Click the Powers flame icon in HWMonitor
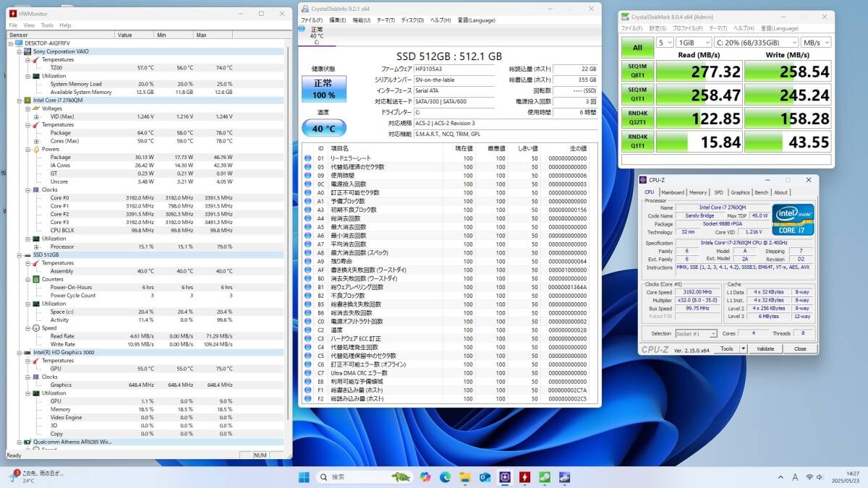The image size is (868, 488). [36, 149]
